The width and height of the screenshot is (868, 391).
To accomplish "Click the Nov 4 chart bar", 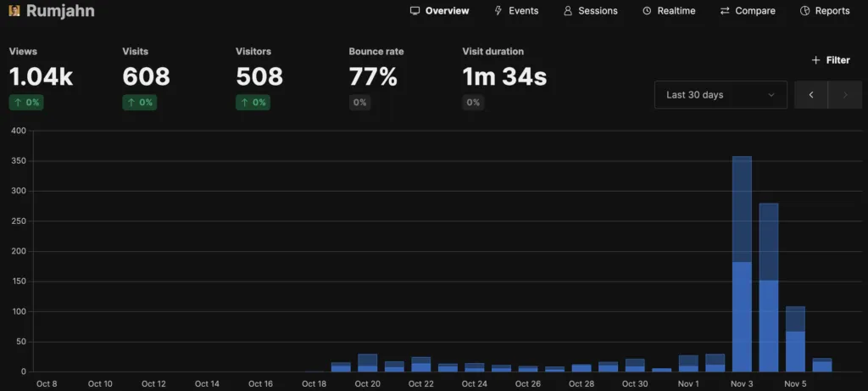I will [x=769, y=288].
